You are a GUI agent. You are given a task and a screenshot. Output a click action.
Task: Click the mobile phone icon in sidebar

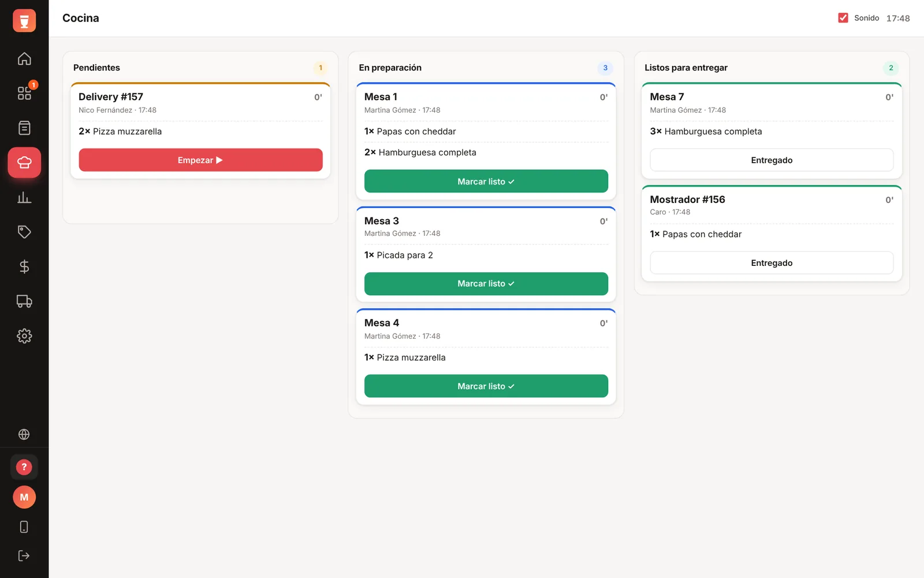24,527
